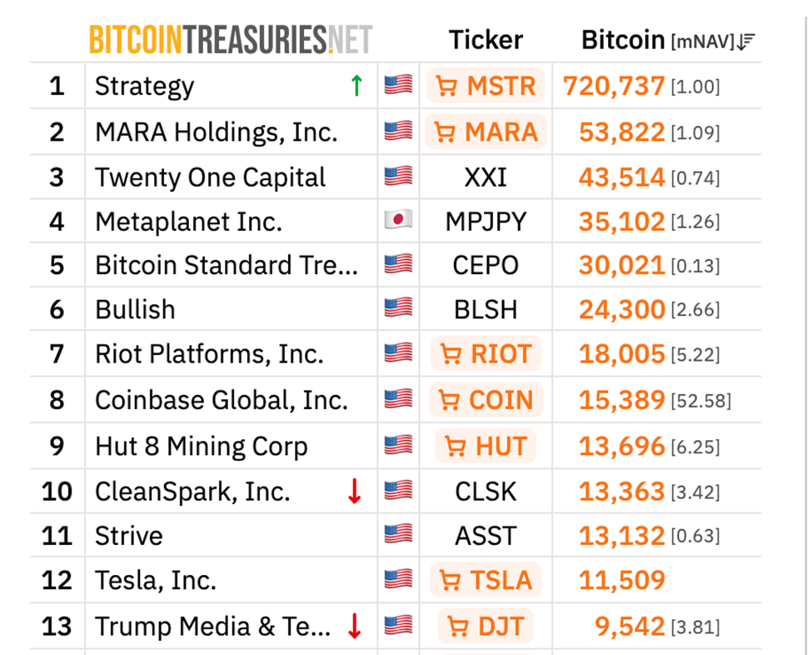Click the Ticker column header
812x655 pixels.
(486, 40)
